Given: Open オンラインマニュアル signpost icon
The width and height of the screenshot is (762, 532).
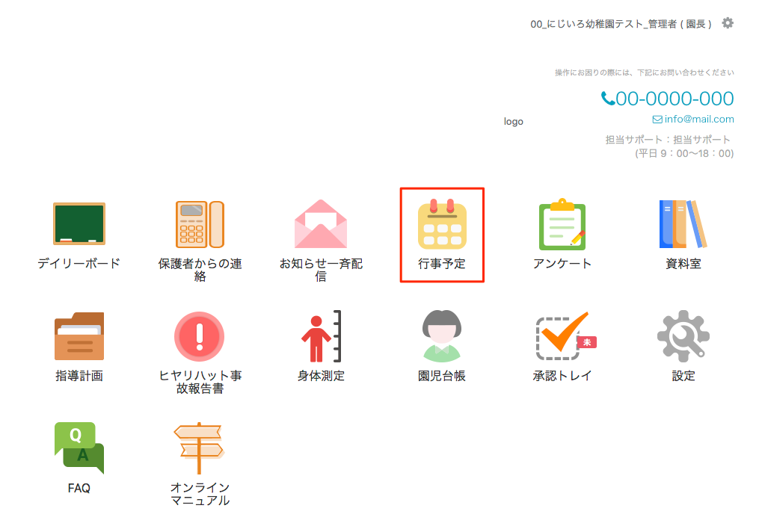Looking at the screenshot, I should (199, 448).
